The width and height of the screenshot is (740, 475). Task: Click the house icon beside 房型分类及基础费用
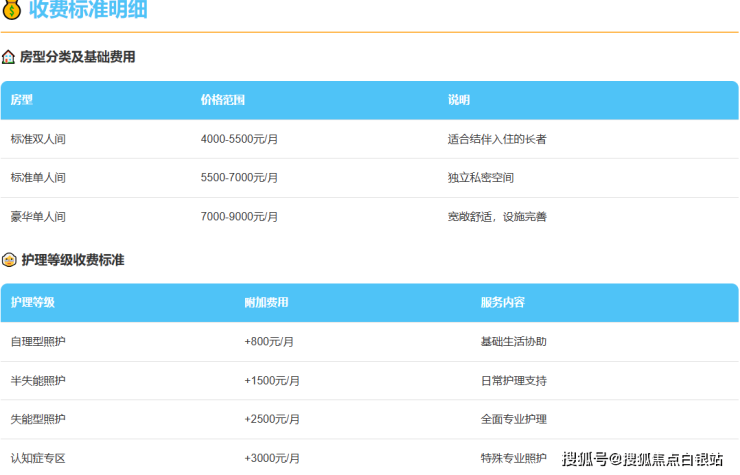click(9, 57)
